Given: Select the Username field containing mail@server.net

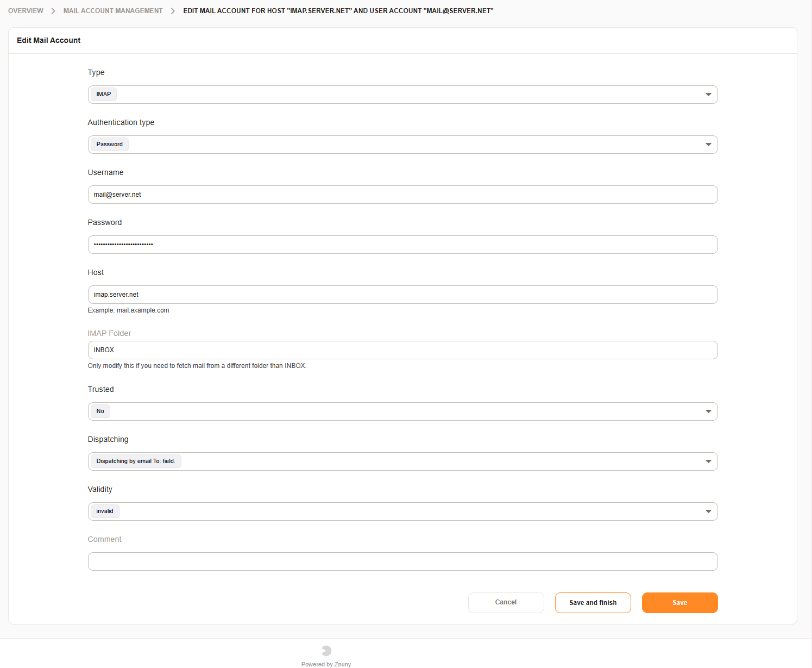Looking at the screenshot, I should pyautogui.click(x=402, y=194).
